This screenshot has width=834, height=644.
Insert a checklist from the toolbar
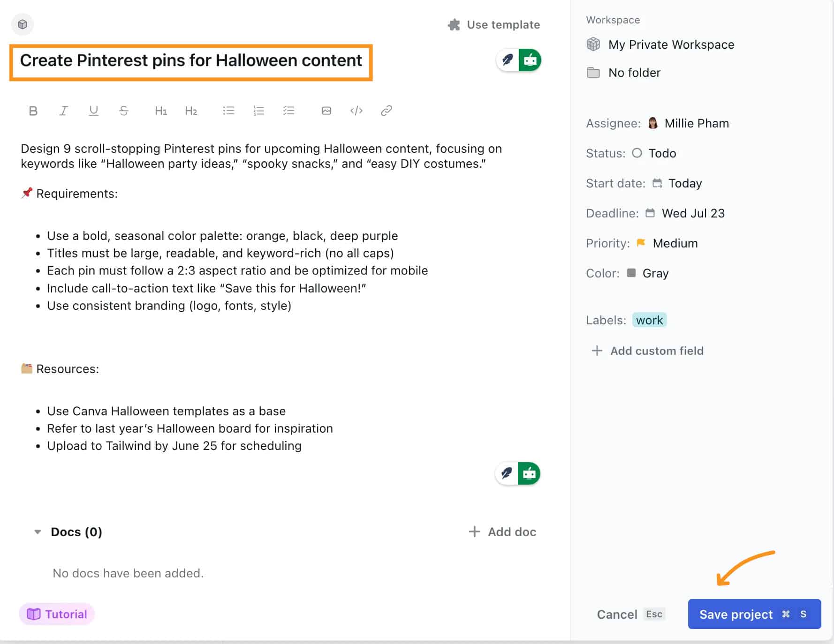tap(289, 111)
